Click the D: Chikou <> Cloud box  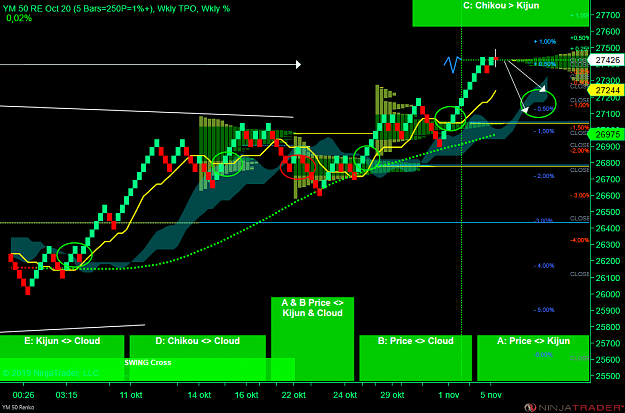(198, 358)
